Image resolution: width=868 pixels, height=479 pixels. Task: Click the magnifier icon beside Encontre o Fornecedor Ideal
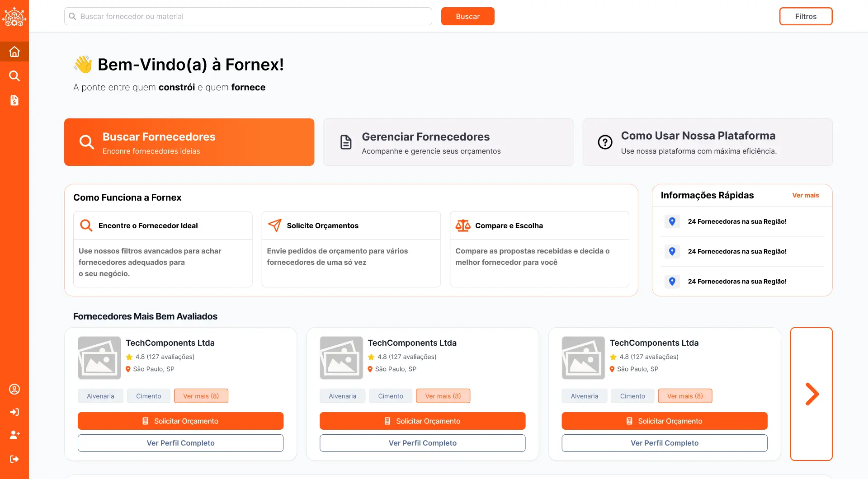(86, 225)
